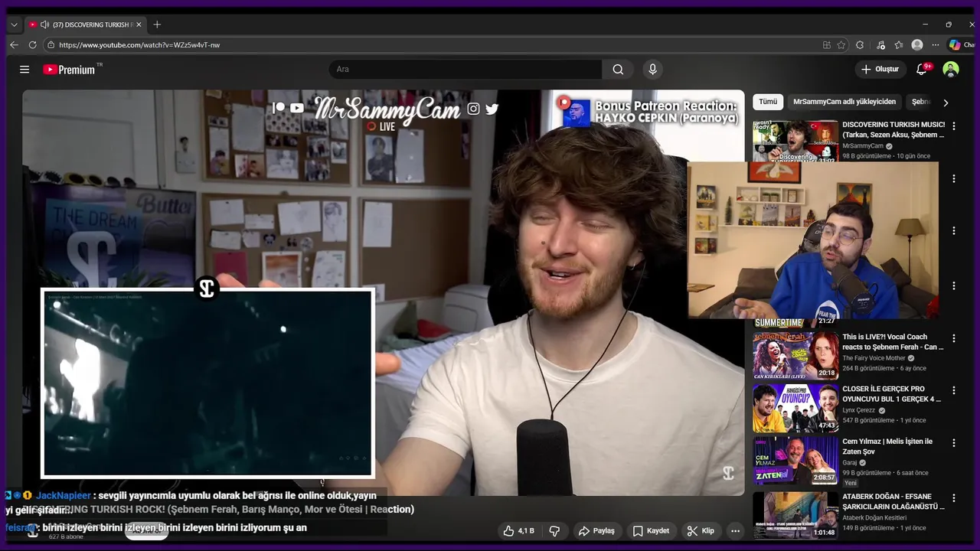Viewport: 980px width, 551px height.
Task: Select the Tümü filter chip
Action: pyautogui.click(x=768, y=102)
